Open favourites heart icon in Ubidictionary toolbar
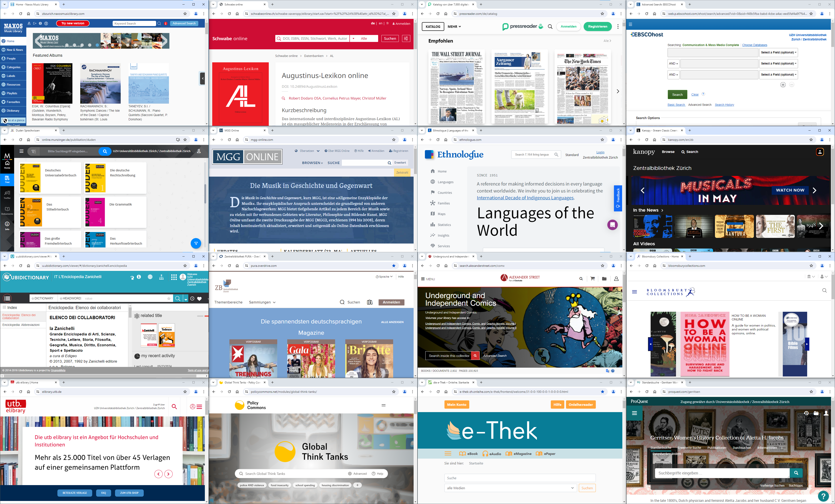This screenshot has height=504, width=835. (200, 298)
